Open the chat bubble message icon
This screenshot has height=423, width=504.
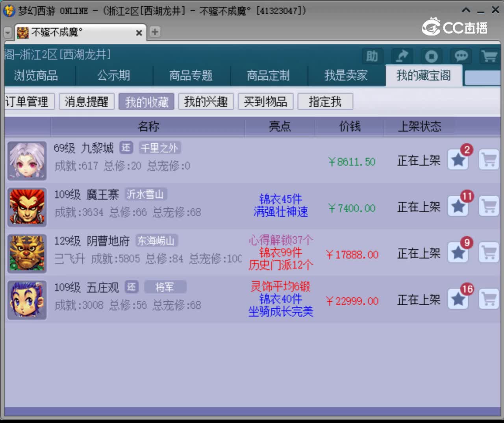461,56
